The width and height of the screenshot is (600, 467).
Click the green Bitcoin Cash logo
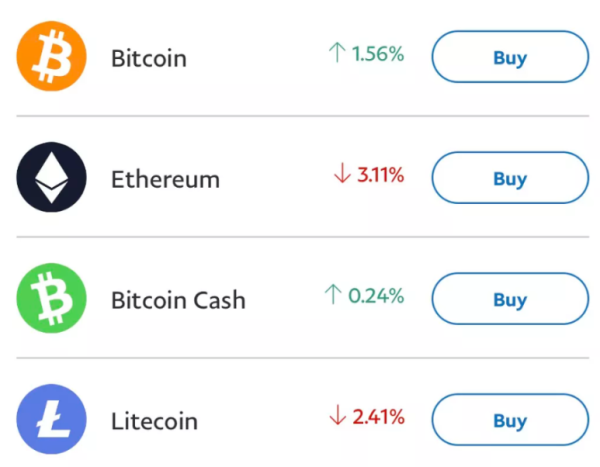point(52,298)
